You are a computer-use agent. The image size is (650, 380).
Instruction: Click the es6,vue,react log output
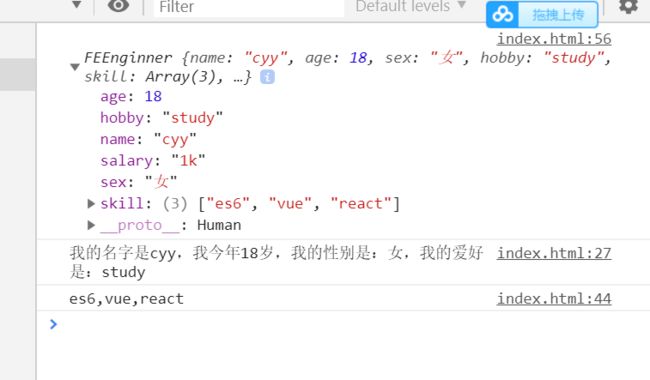(x=126, y=299)
